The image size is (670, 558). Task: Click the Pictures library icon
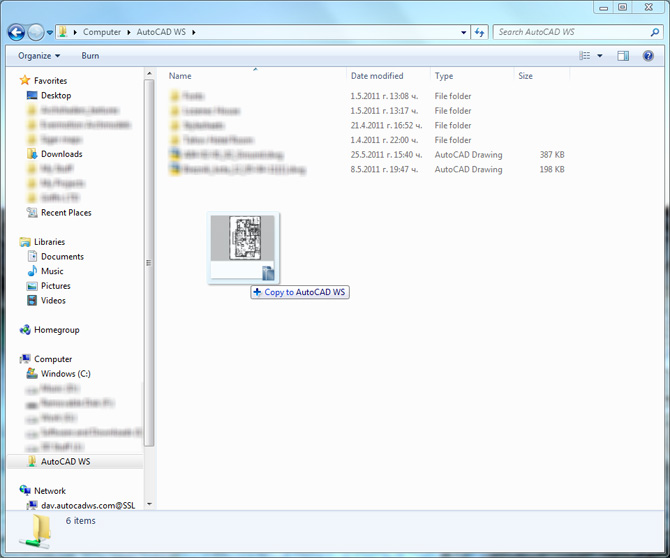pyautogui.click(x=32, y=286)
